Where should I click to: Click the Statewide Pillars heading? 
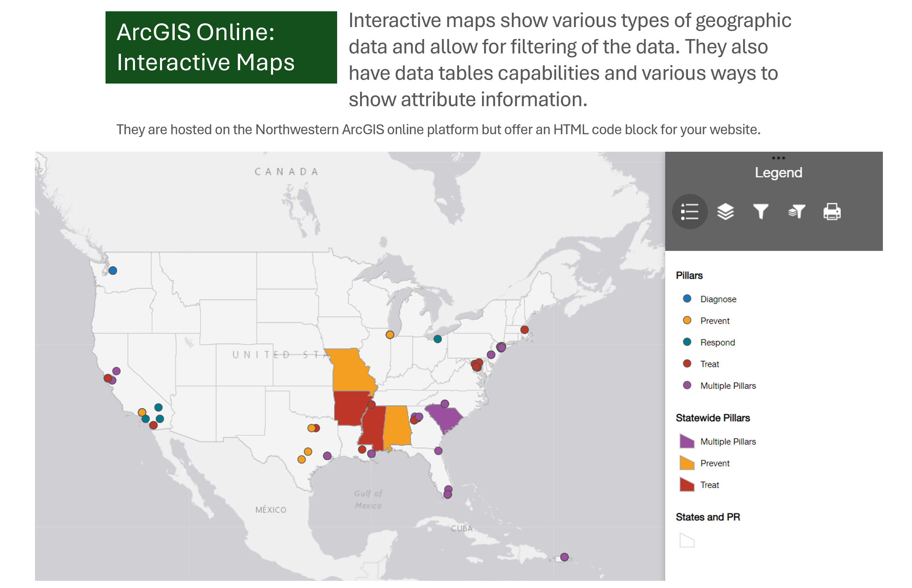713,418
